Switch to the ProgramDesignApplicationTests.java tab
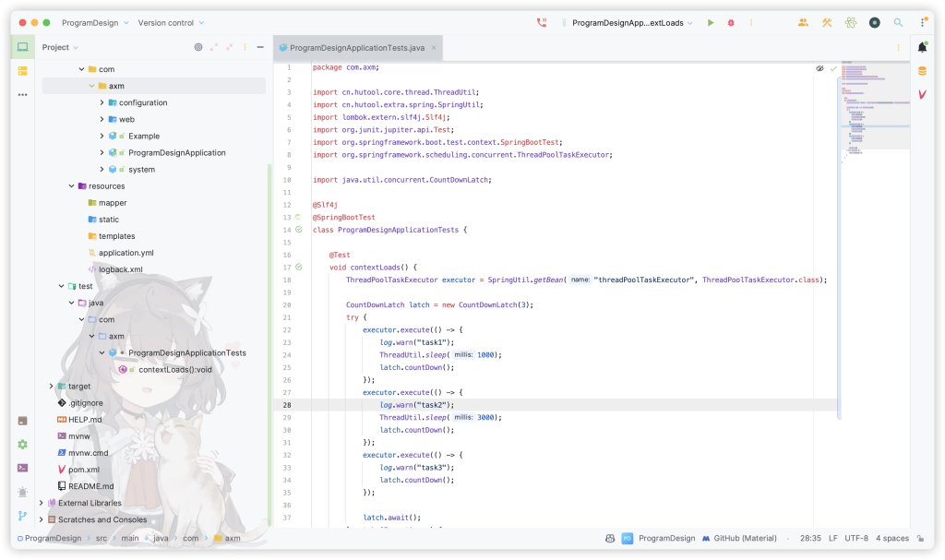The image size is (945, 560). coord(357,47)
